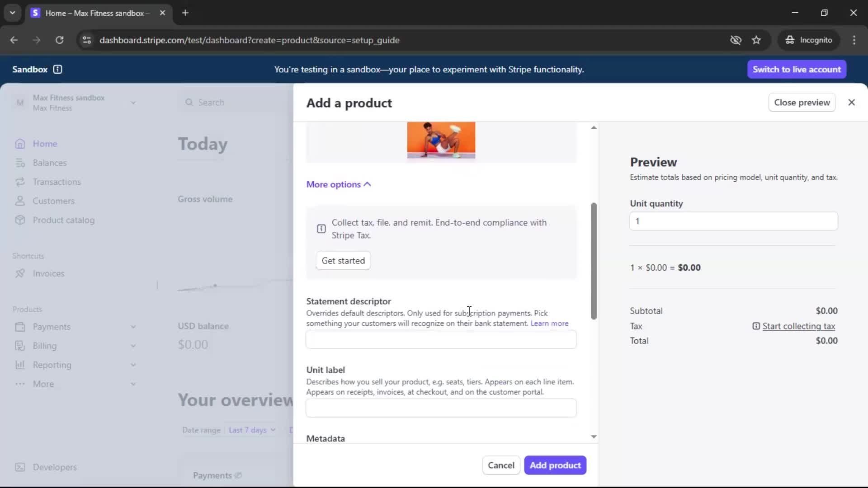Open Transactions in the sidebar
This screenshot has width=868, height=488.
click(x=57, y=182)
